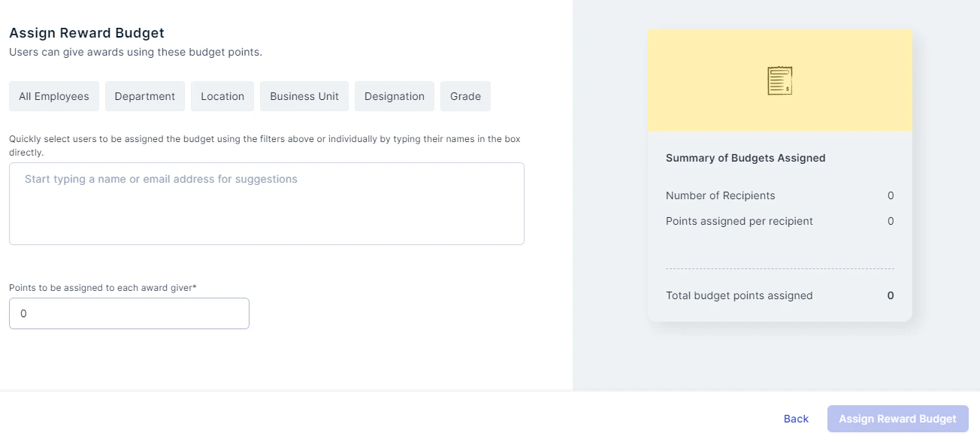
Task: Click the Number of Recipients label
Action: 721,195
